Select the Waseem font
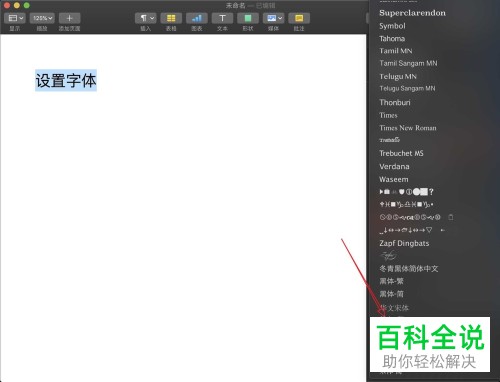Screen dimensions: 500x382 tap(394, 179)
